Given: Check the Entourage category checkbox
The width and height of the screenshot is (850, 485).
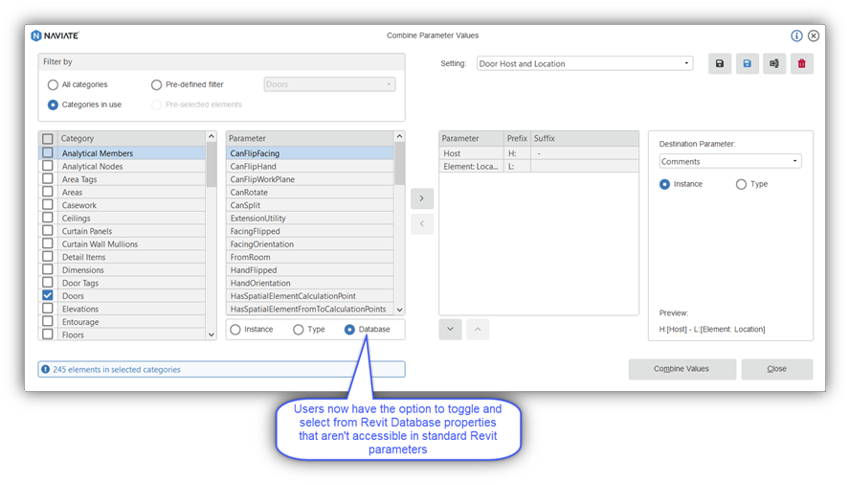Looking at the screenshot, I should click(48, 321).
